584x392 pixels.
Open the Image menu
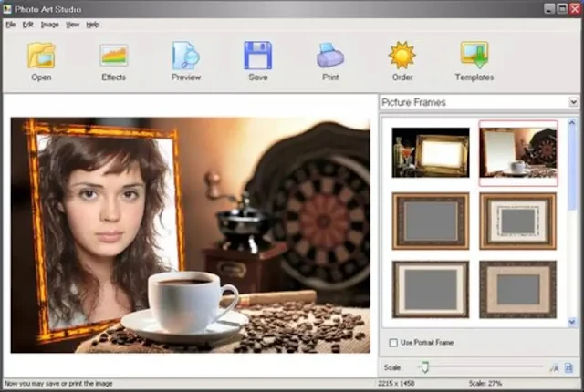coord(49,25)
